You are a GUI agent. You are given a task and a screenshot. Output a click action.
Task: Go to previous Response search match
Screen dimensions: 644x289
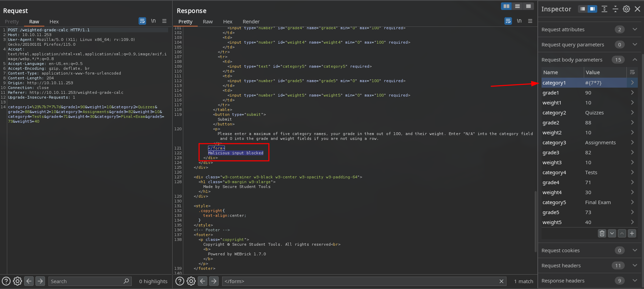point(203,281)
